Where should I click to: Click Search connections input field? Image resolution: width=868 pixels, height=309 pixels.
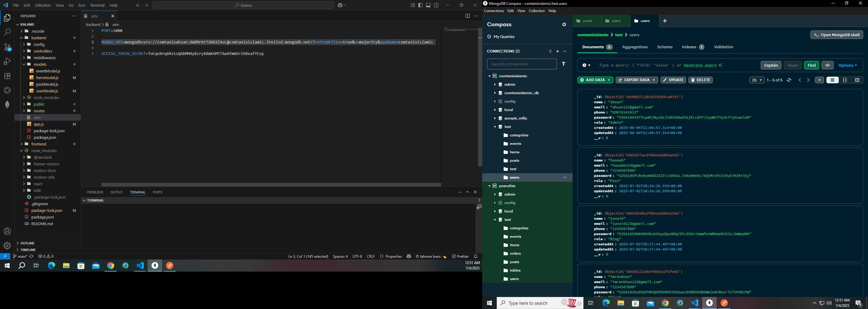(522, 64)
